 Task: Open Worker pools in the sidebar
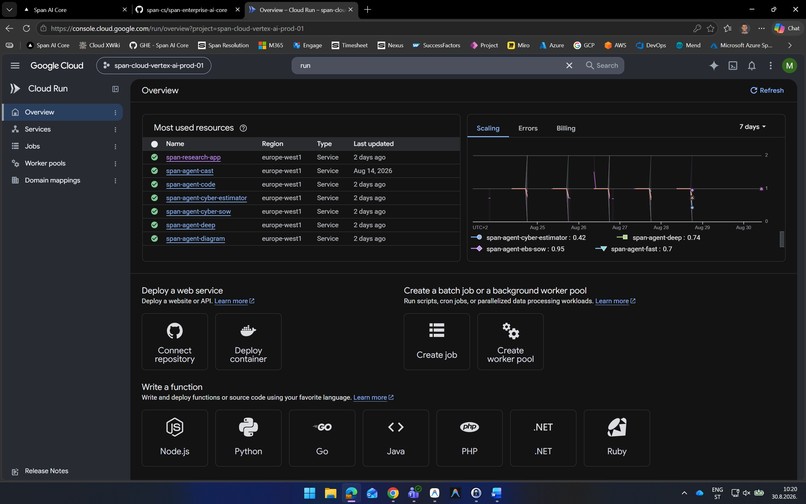click(45, 164)
